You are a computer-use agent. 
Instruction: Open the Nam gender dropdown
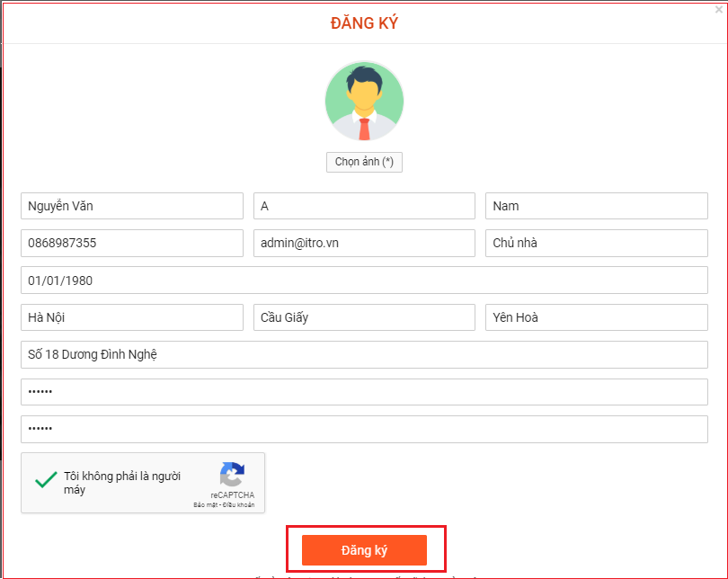(596, 206)
